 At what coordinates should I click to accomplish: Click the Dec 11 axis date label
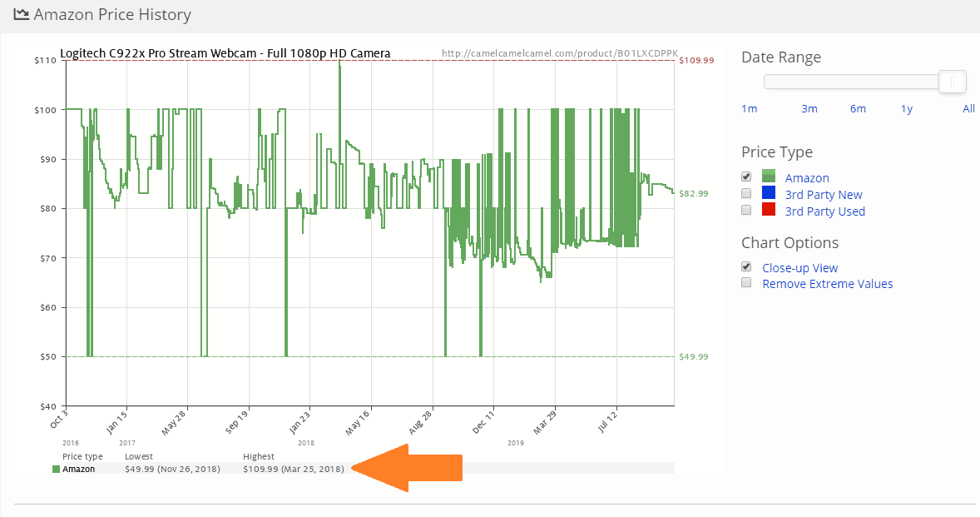(x=483, y=421)
